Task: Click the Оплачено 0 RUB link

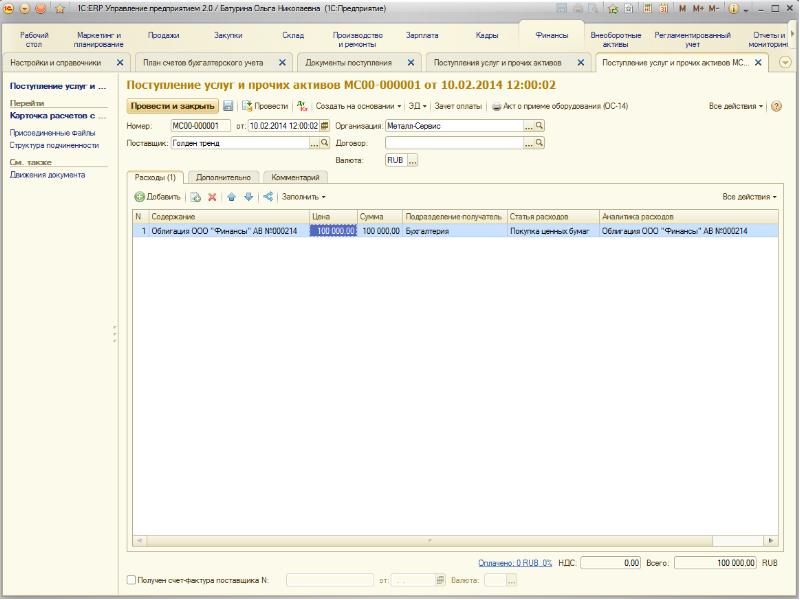Action: click(x=515, y=563)
